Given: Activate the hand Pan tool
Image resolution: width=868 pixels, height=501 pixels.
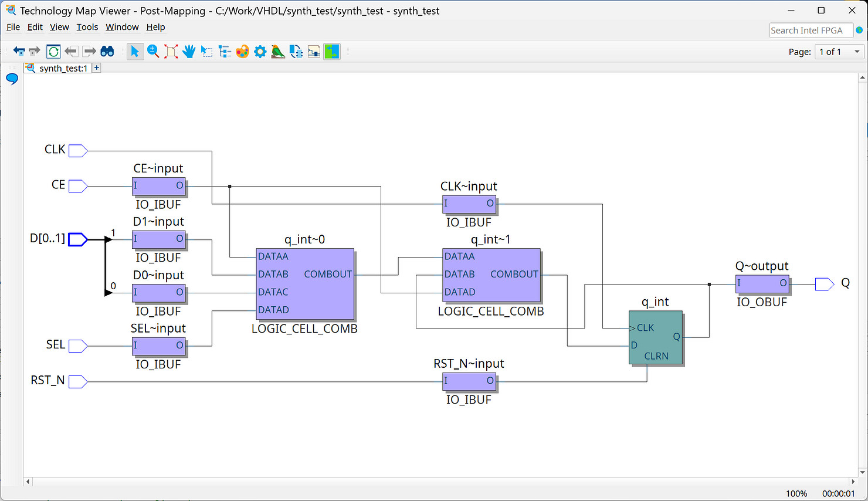Looking at the screenshot, I should (x=189, y=52).
